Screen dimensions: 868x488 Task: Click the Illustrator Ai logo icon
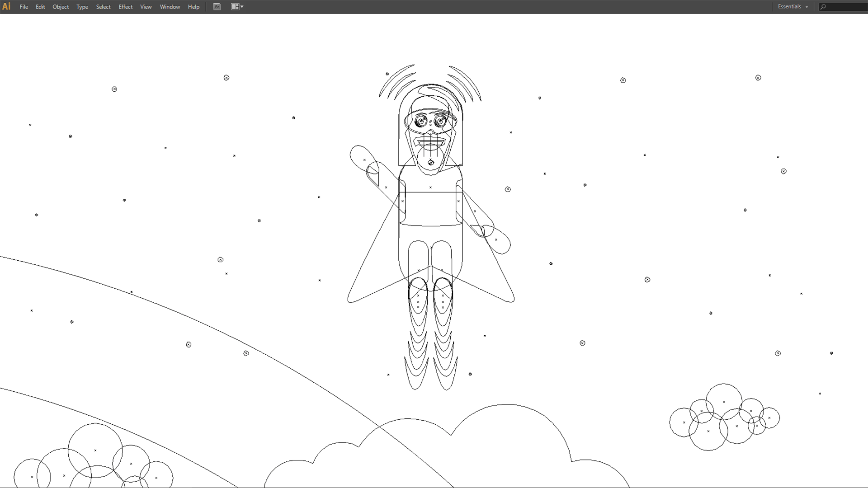point(6,6)
